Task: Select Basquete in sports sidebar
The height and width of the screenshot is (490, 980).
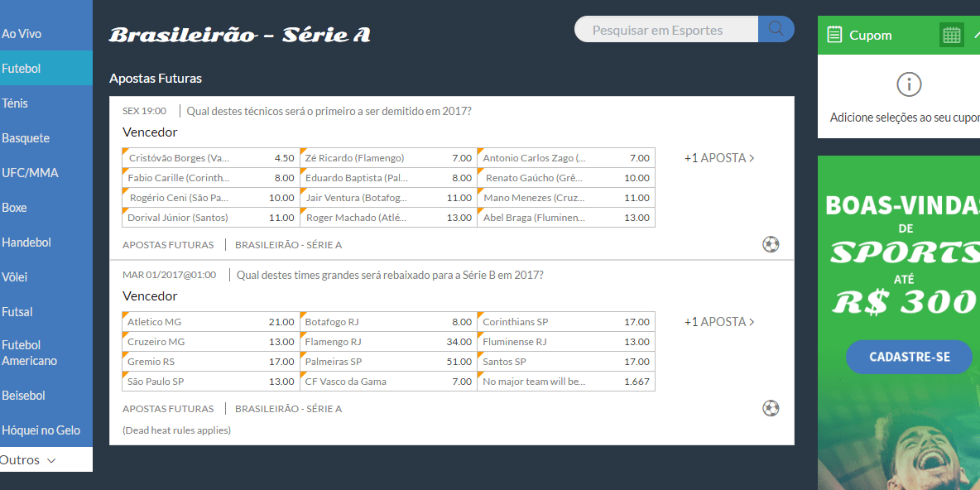Action: click(x=26, y=138)
